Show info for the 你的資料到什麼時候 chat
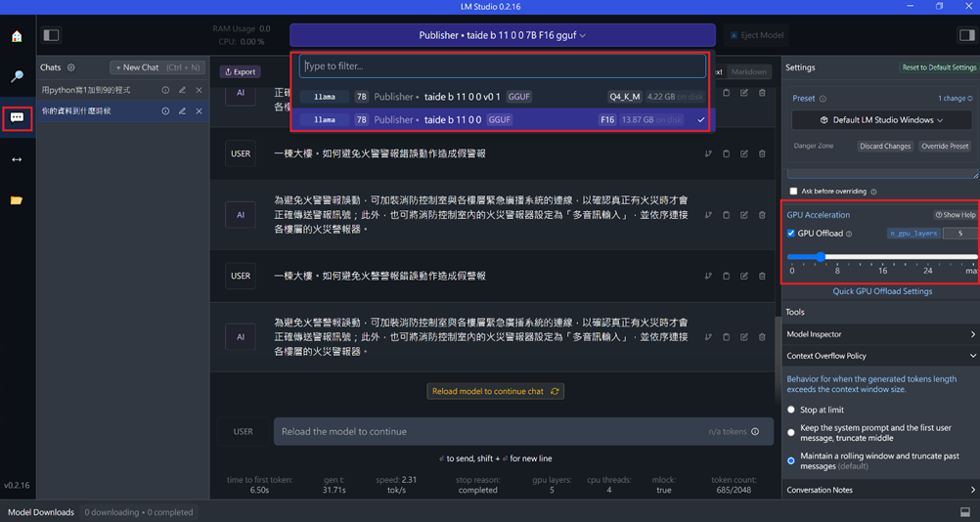The width and height of the screenshot is (980, 522). click(x=165, y=111)
